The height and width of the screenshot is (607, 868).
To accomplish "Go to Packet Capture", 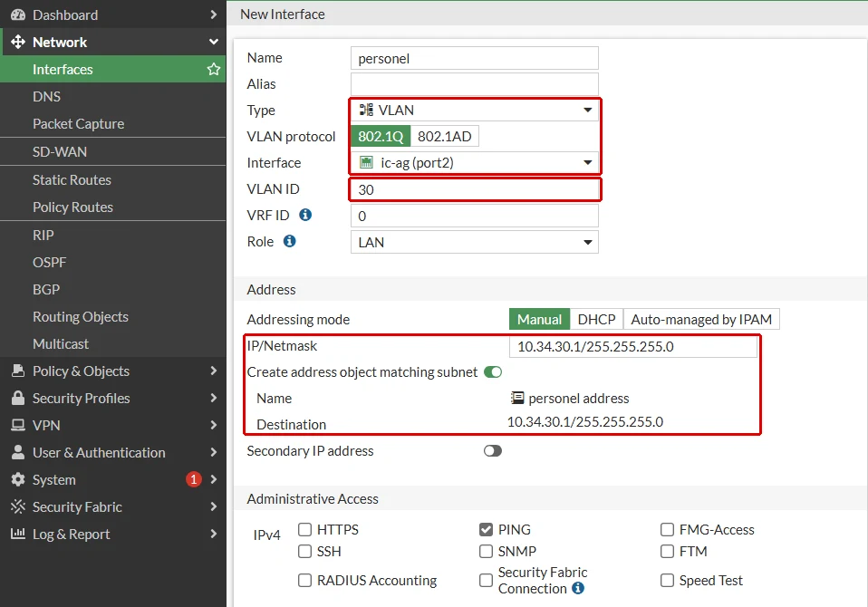I will pos(113,123).
